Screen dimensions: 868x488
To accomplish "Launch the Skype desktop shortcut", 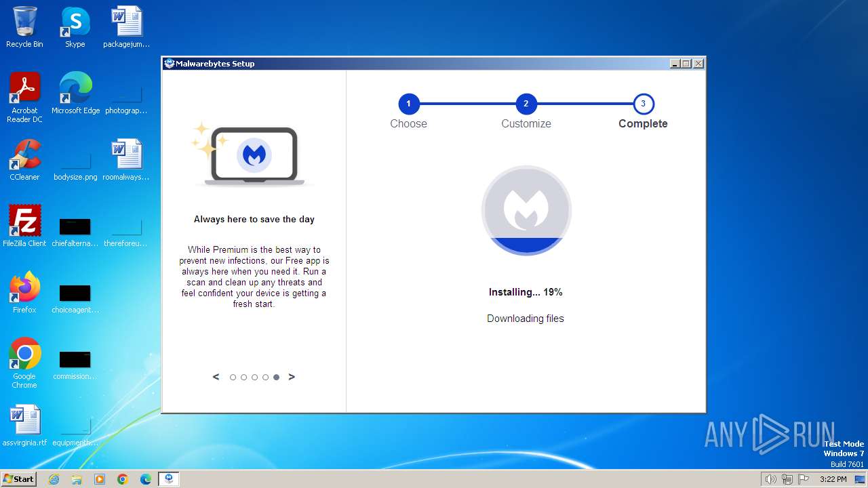I will click(75, 27).
